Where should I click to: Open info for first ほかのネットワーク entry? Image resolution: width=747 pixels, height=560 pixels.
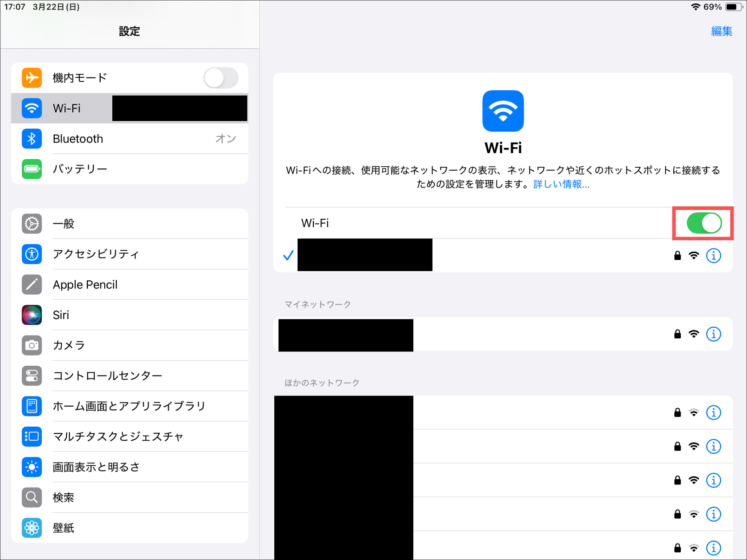pos(713,413)
